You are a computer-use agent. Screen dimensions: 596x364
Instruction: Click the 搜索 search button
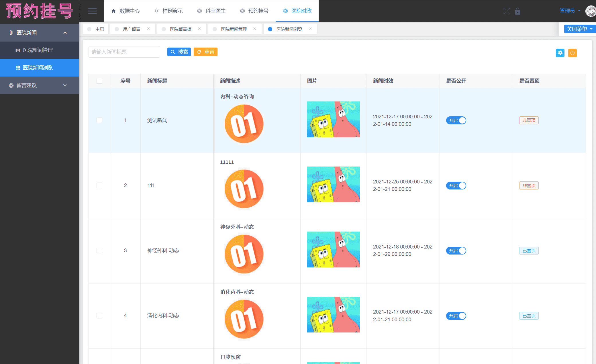179,52
